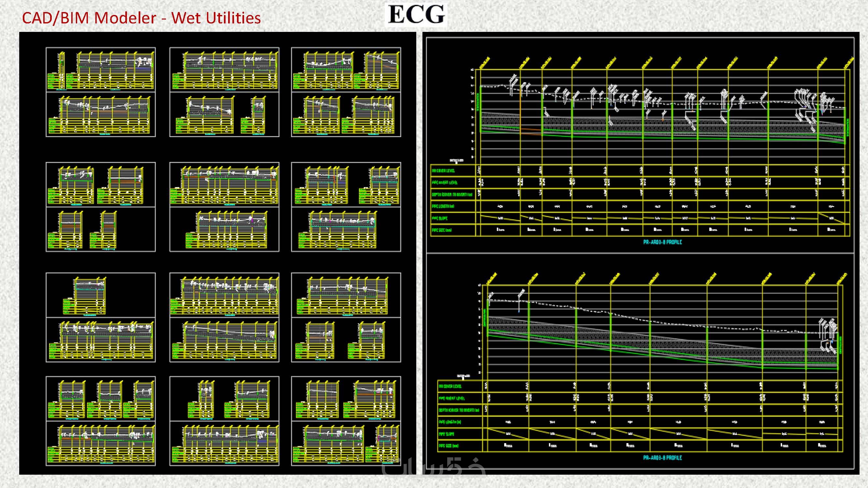Click PR-AR03-8 PROFILE caption of lower profile
Screen dimensions: 868x488
[x=662, y=458]
